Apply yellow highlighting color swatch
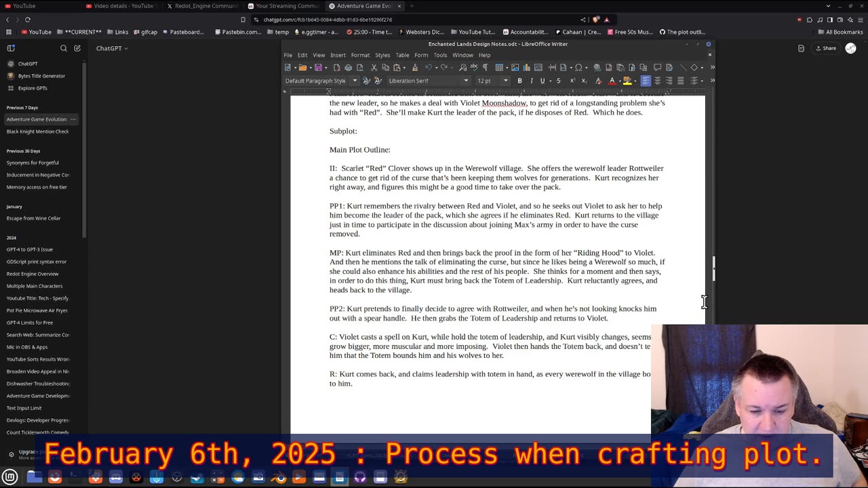 [x=627, y=81]
